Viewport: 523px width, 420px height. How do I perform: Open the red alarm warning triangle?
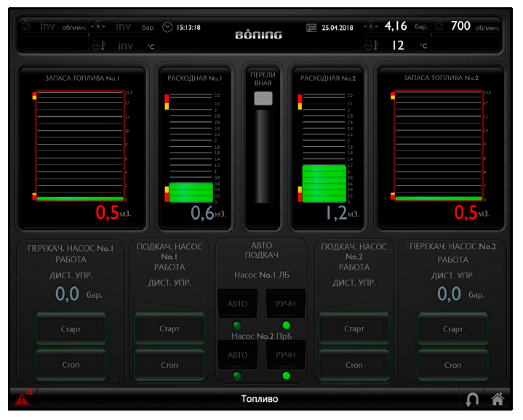point(23,398)
